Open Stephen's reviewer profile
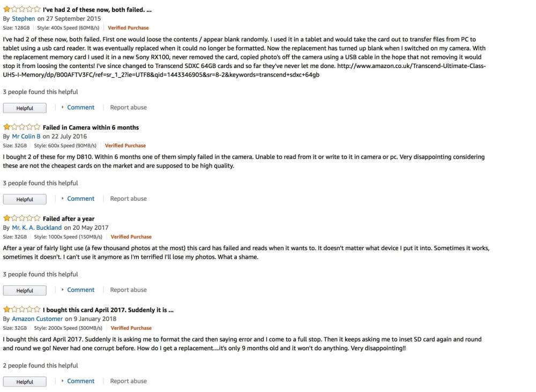 tap(23, 19)
